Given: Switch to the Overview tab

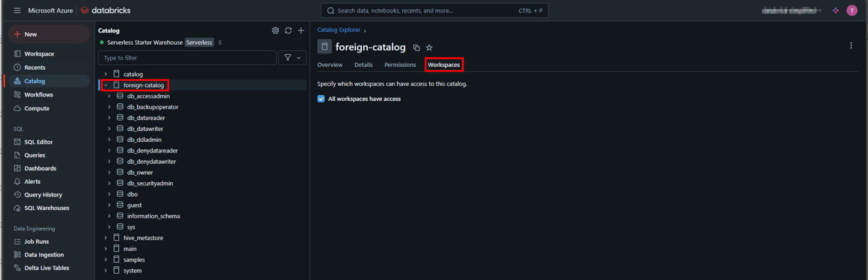Looking at the screenshot, I should pos(330,65).
